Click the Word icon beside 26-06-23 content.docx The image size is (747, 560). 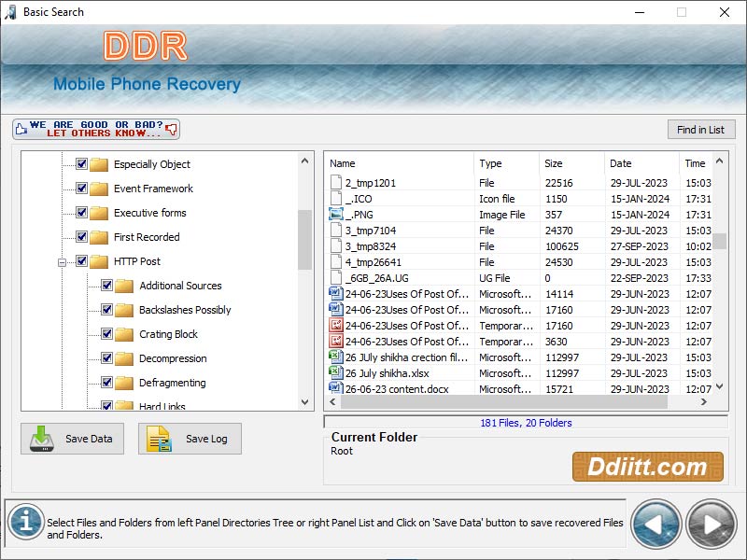336,389
